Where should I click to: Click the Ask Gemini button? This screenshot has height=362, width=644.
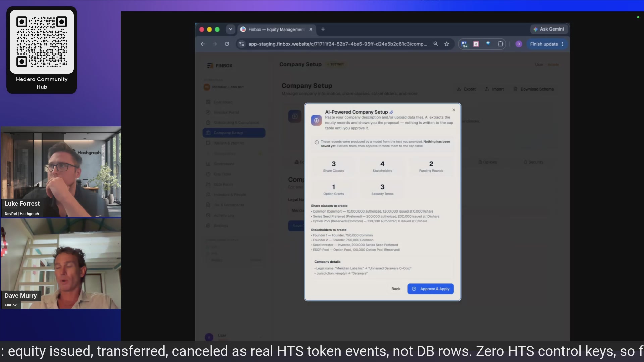(x=549, y=29)
